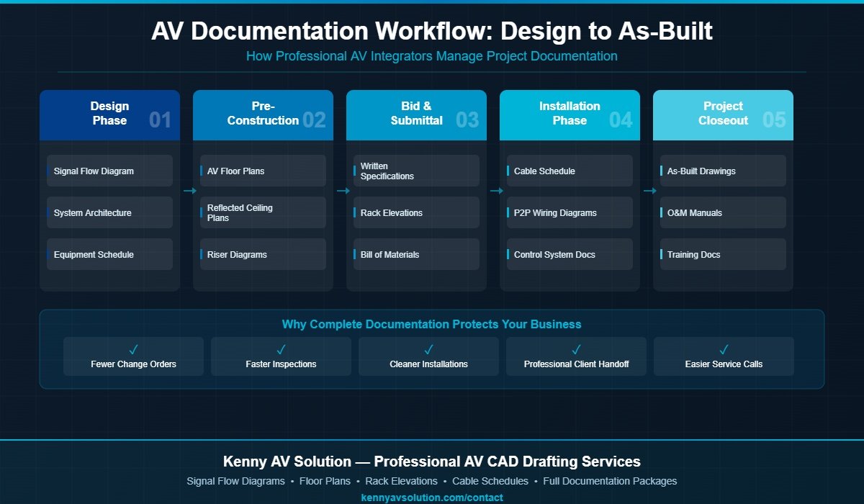
Task: Click the checkmark above Faster Inspections
Action: [x=281, y=348]
